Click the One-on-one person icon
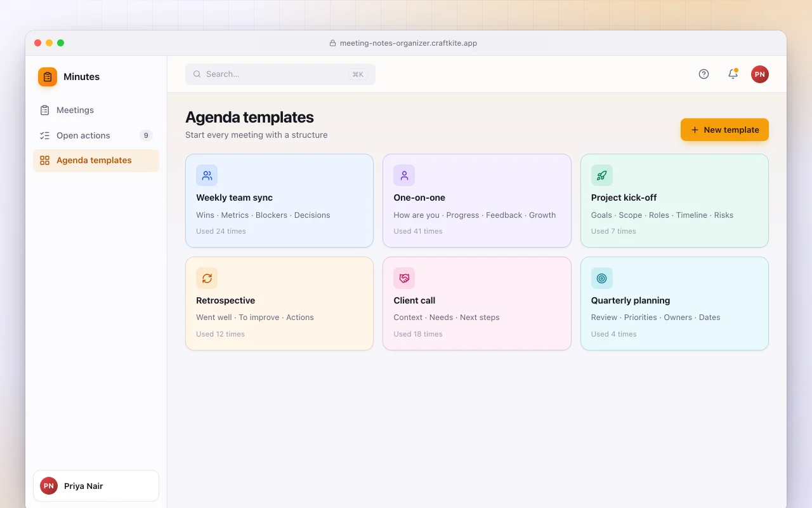Screen dimensions: 812x508 point(404,175)
